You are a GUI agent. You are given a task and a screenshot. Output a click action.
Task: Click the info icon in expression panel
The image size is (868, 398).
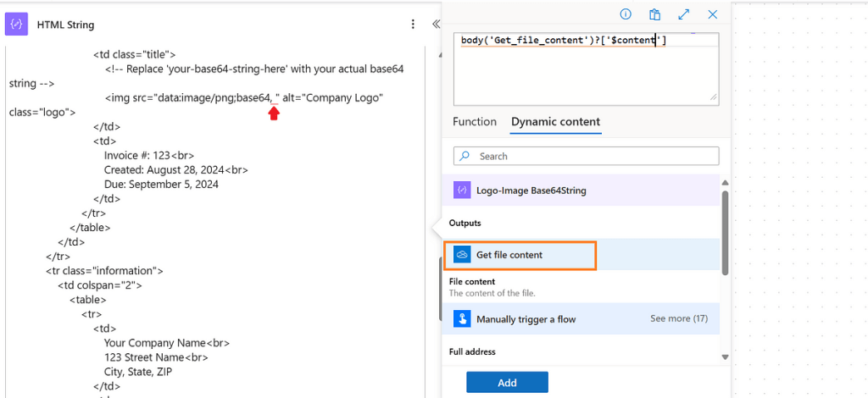[626, 14]
